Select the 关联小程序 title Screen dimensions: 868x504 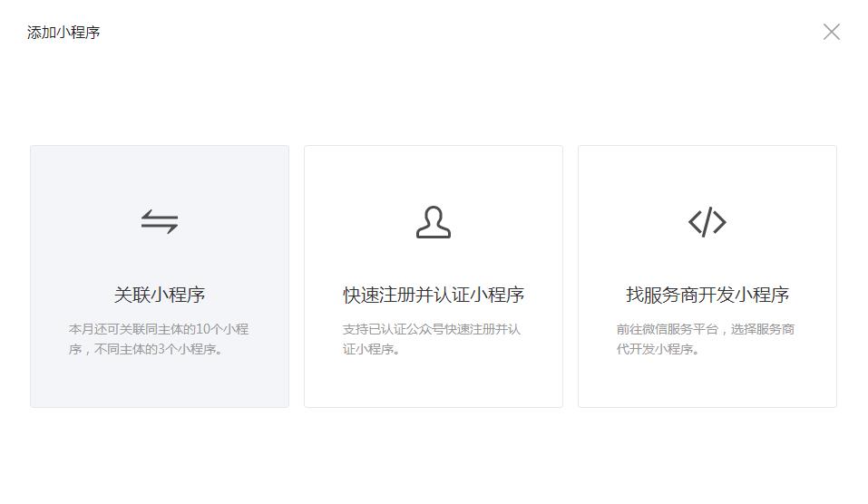click(160, 295)
